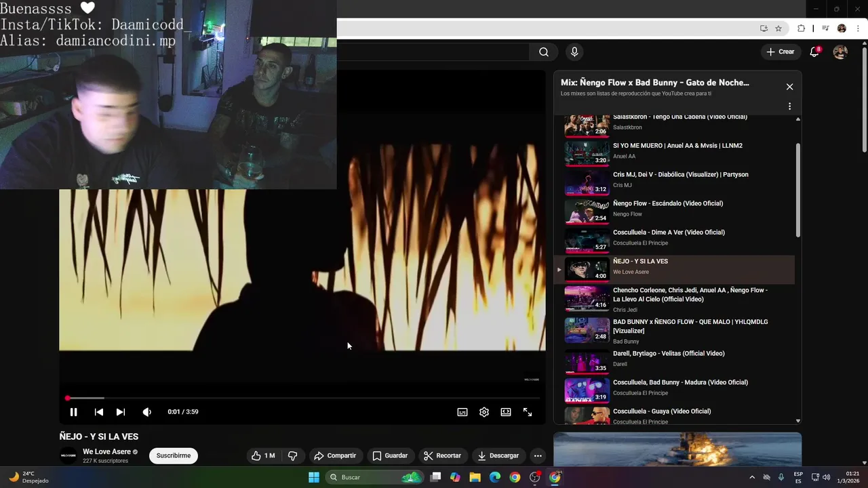Open Copilot from the taskbar
The image size is (868, 488).
click(x=455, y=477)
